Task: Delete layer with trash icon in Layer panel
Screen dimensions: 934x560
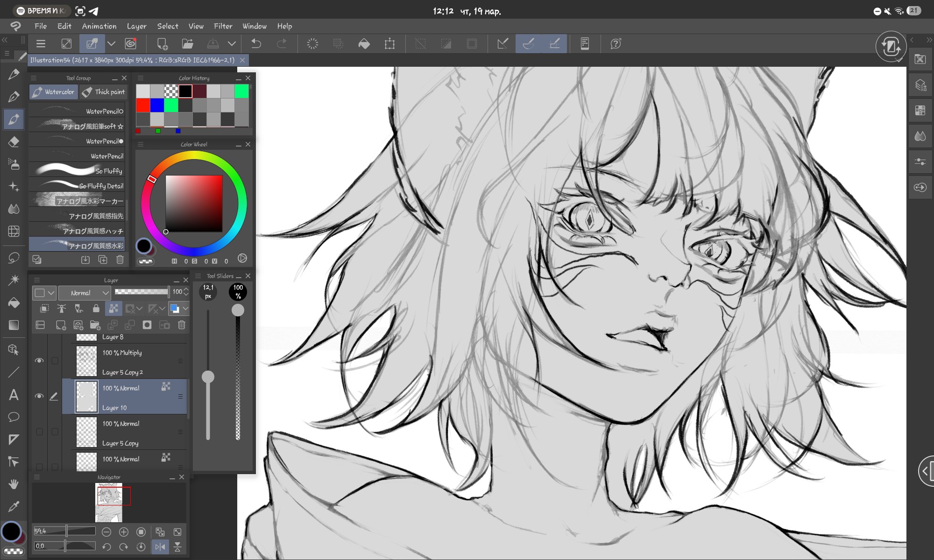Action: pos(182,325)
